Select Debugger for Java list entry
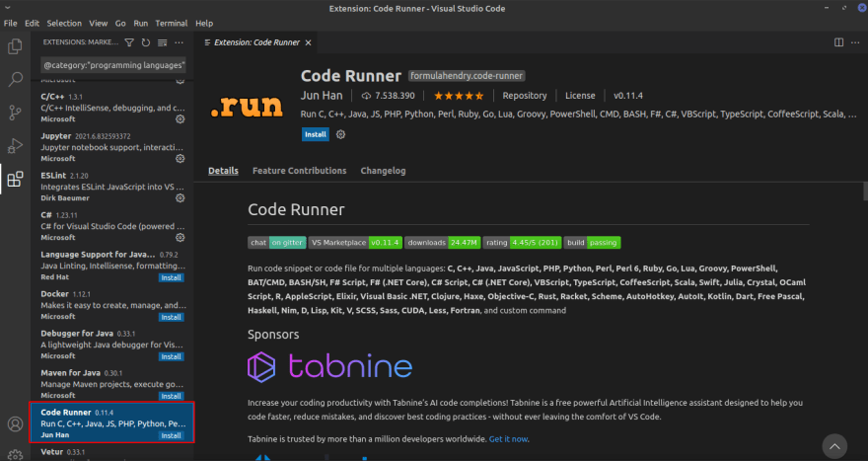 pos(112,345)
